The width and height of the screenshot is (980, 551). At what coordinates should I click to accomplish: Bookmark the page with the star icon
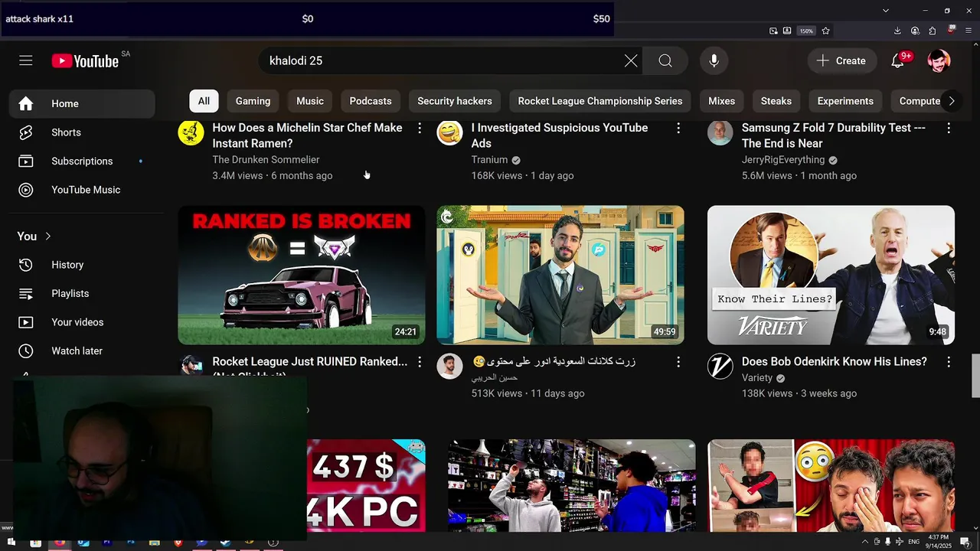(825, 31)
